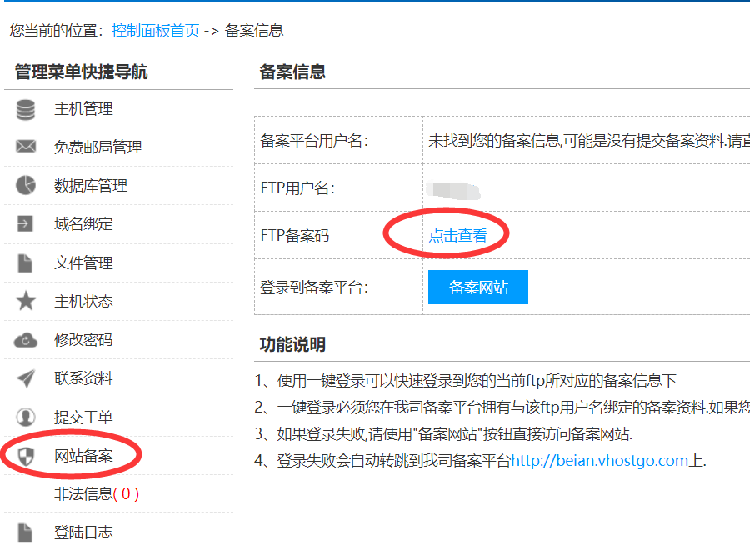Open 数据库管理 via its pie-chart icon
The image size is (750, 560).
pos(27,186)
